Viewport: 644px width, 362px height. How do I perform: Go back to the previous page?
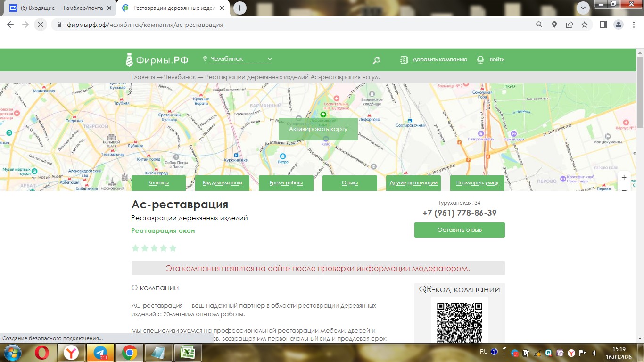pyautogui.click(x=10, y=25)
